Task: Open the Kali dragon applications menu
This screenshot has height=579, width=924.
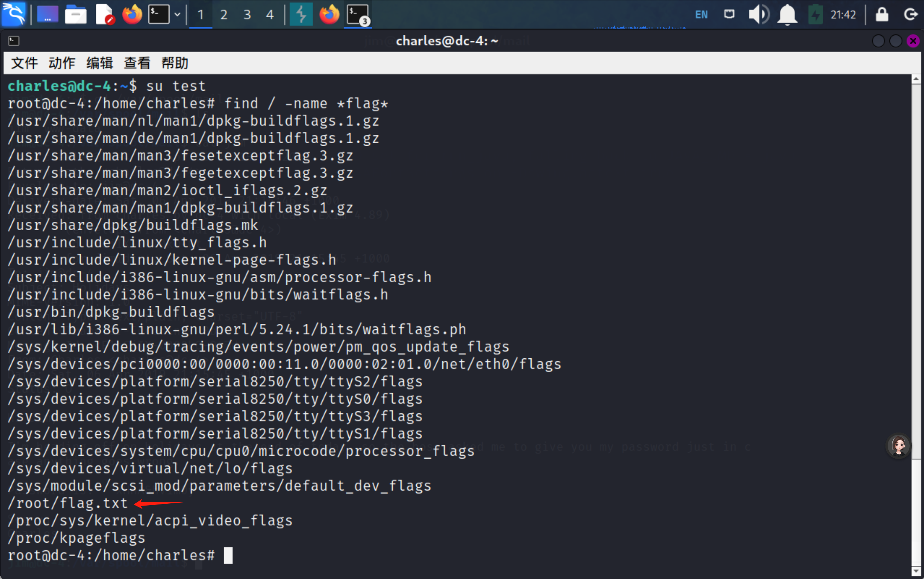Action: [x=14, y=14]
